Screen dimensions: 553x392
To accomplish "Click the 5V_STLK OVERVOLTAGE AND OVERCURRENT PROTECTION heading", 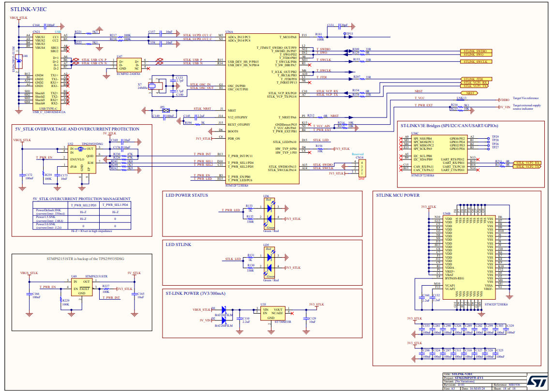I will click(x=77, y=129).
